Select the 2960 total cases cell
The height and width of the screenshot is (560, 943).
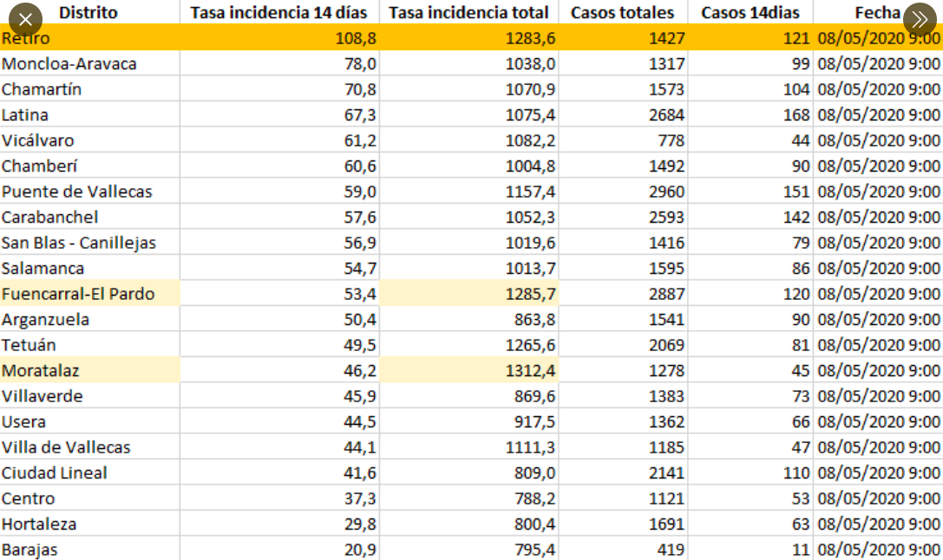coord(623,191)
